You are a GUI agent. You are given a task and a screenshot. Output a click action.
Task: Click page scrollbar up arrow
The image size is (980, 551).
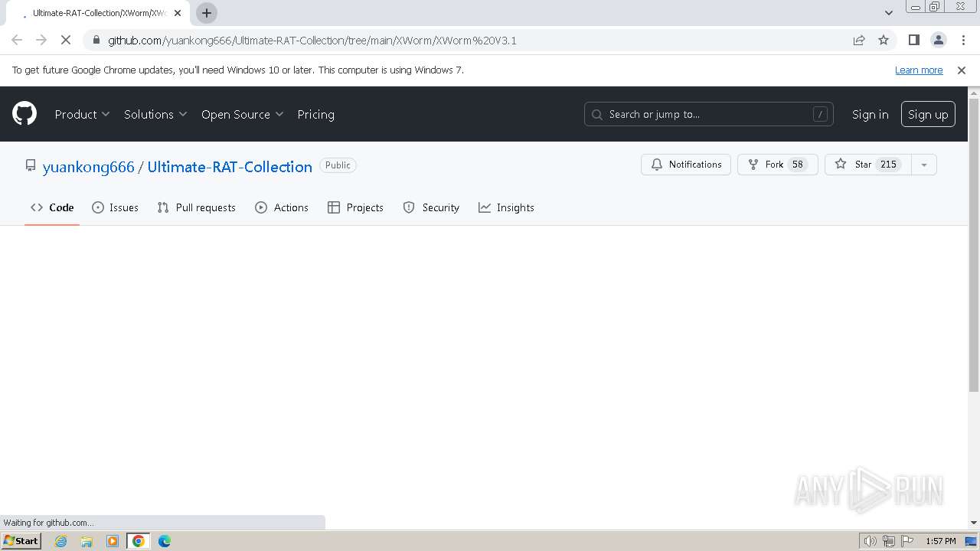click(x=974, y=93)
